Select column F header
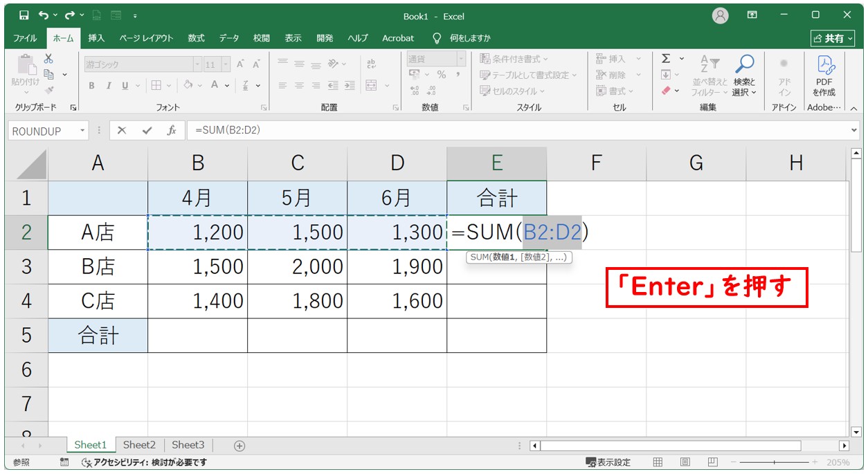Image resolution: width=868 pixels, height=474 pixels. 596,163
